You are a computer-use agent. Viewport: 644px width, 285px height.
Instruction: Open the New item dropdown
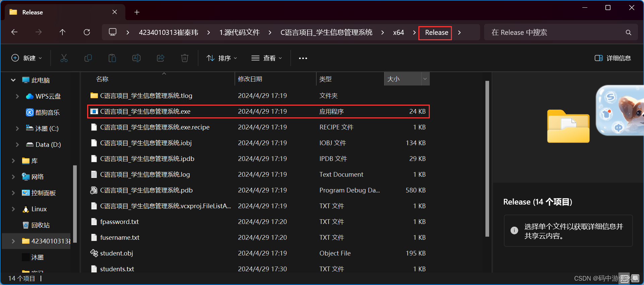[27, 58]
